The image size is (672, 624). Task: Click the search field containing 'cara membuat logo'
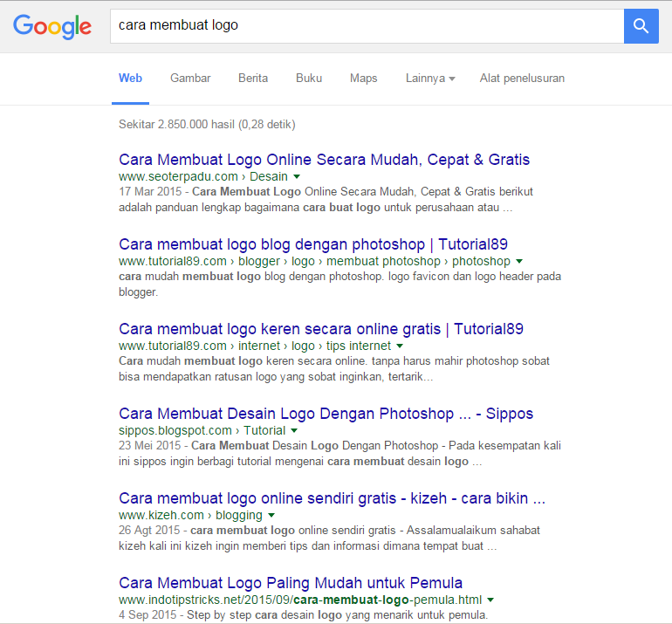[x=367, y=26]
